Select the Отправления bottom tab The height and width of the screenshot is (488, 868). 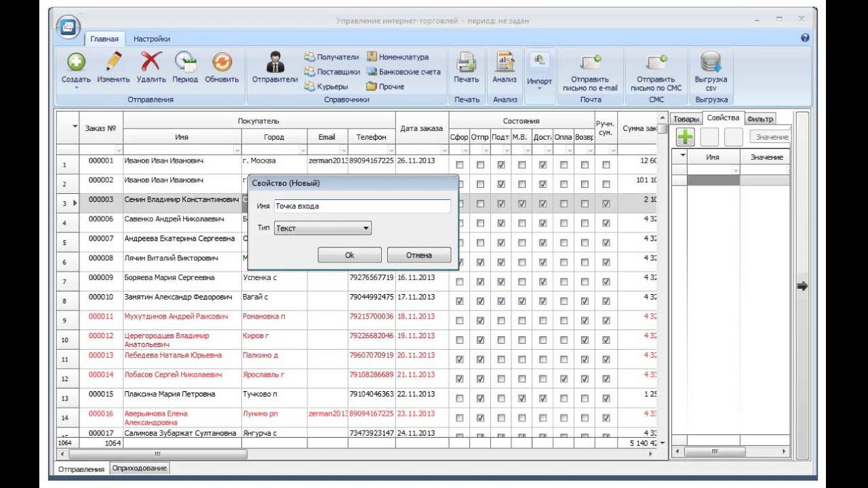81,469
